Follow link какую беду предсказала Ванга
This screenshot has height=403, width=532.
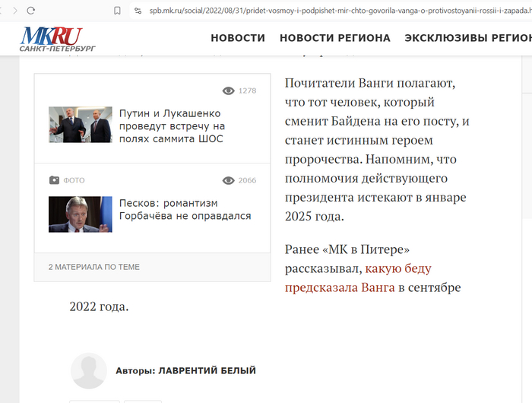click(358, 278)
